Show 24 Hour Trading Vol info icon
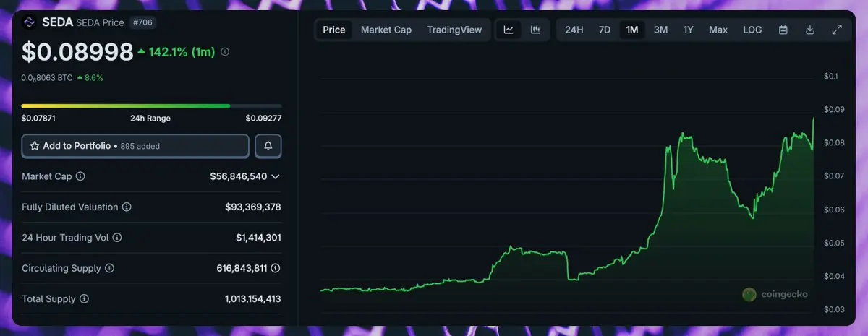 click(117, 238)
